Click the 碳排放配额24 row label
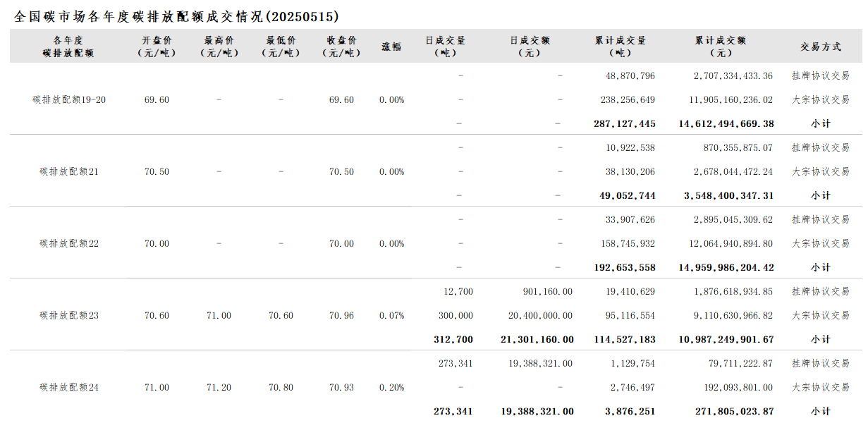 point(69,388)
